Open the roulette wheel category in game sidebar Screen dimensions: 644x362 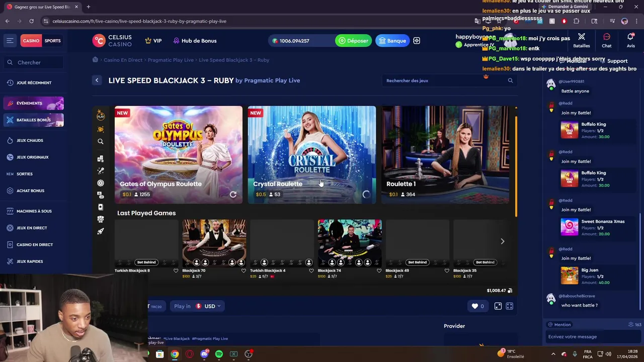coord(101,183)
